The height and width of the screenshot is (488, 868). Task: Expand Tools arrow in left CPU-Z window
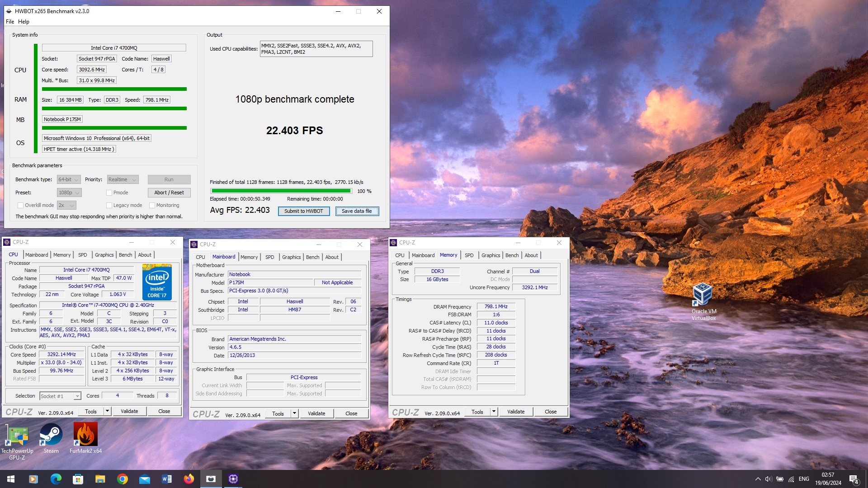[107, 411]
